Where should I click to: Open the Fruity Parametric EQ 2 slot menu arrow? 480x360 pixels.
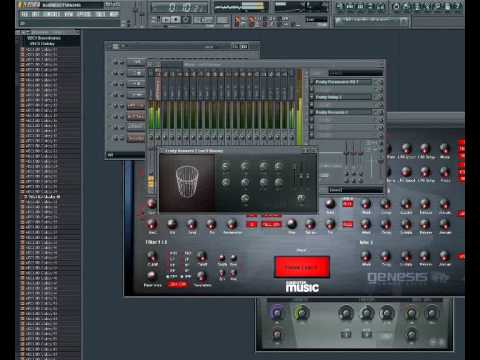374,82
